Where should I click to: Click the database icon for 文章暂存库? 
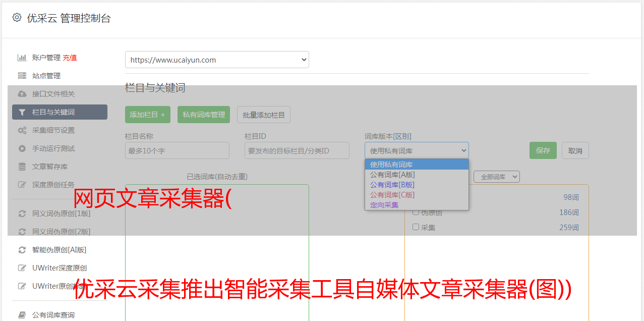[22, 167]
